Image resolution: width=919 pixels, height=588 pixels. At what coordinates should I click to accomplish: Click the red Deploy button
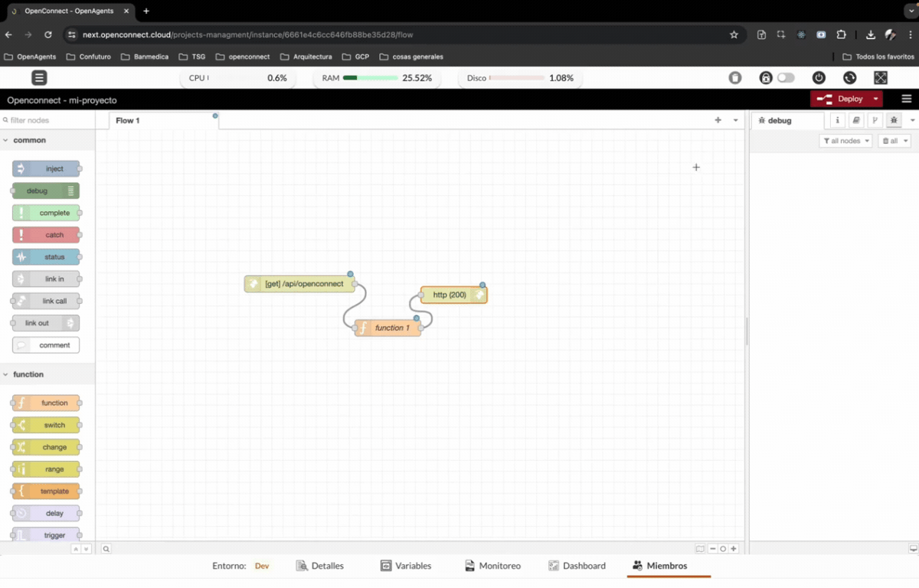839,99
